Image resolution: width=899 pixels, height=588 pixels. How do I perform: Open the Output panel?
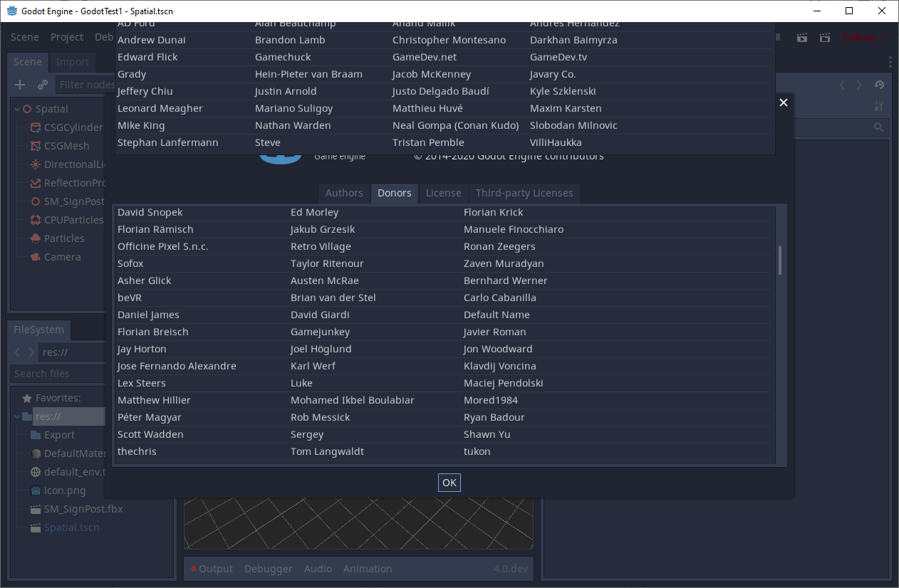[215, 568]
